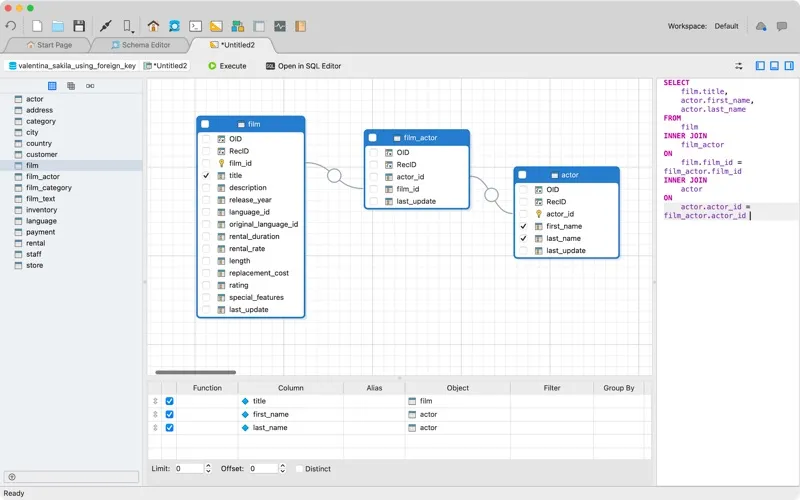Show views list in the sidebar
This screenshot has width=800, height=500.
point(71,86)
